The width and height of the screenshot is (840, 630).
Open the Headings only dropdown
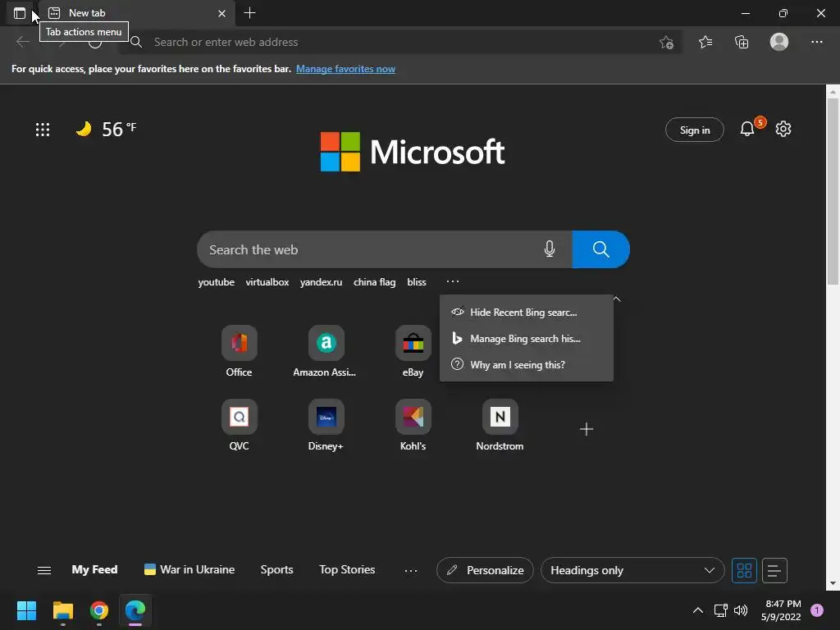(x=632, y=571)
